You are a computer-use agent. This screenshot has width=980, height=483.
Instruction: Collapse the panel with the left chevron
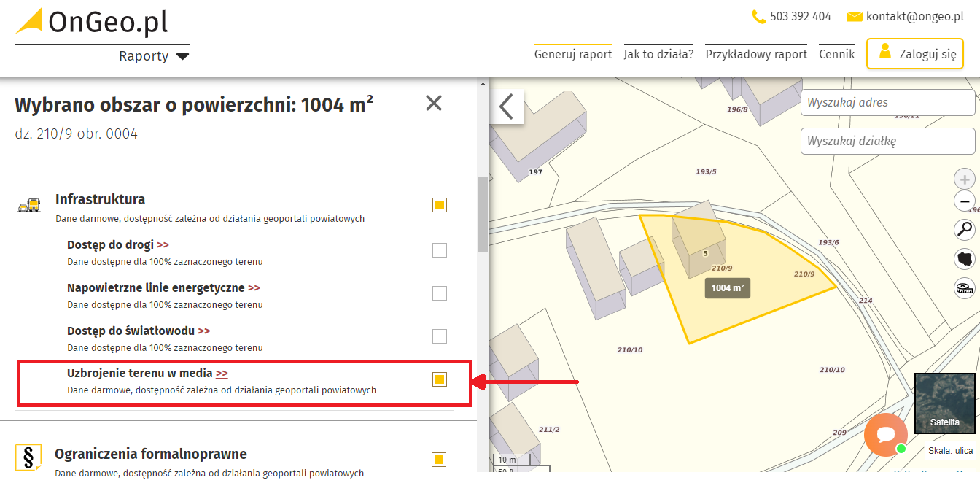click(x=507, y=107)
